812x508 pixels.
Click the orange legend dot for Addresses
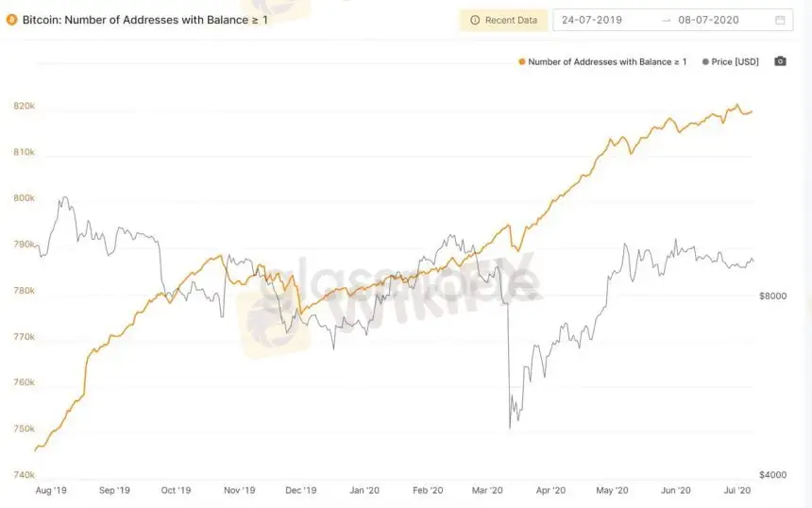[522, 61]
